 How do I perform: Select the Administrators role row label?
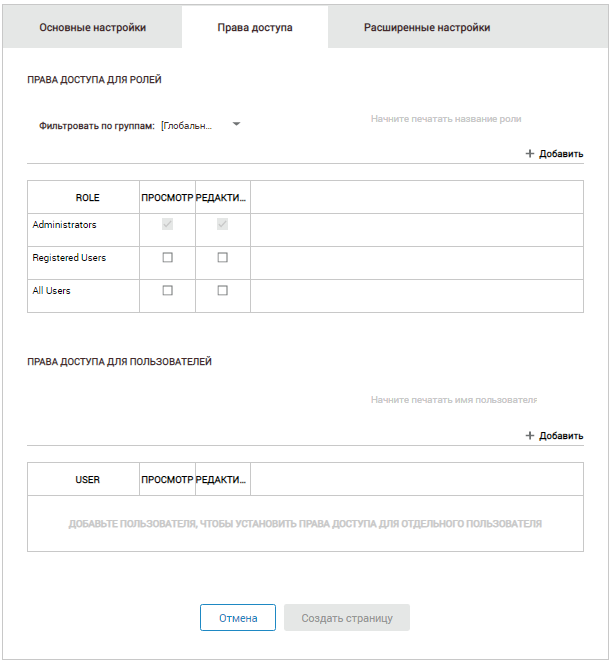coord(65,225)
